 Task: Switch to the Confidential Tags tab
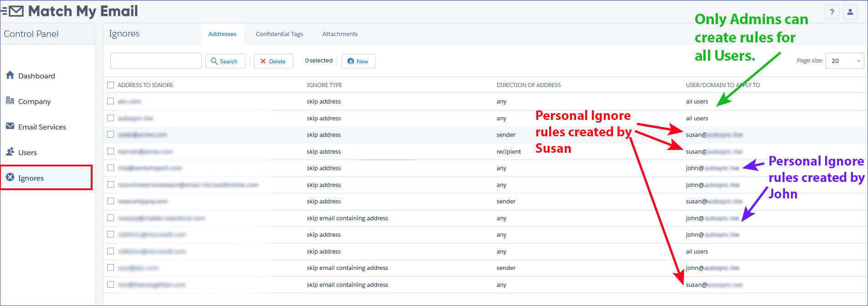(x=279, y=34)
